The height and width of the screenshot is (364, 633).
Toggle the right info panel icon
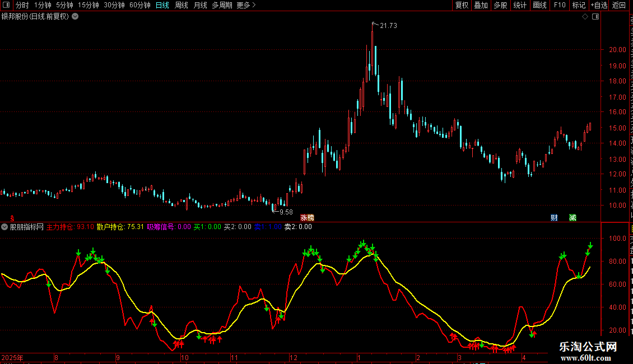click(x=595, y=17)
